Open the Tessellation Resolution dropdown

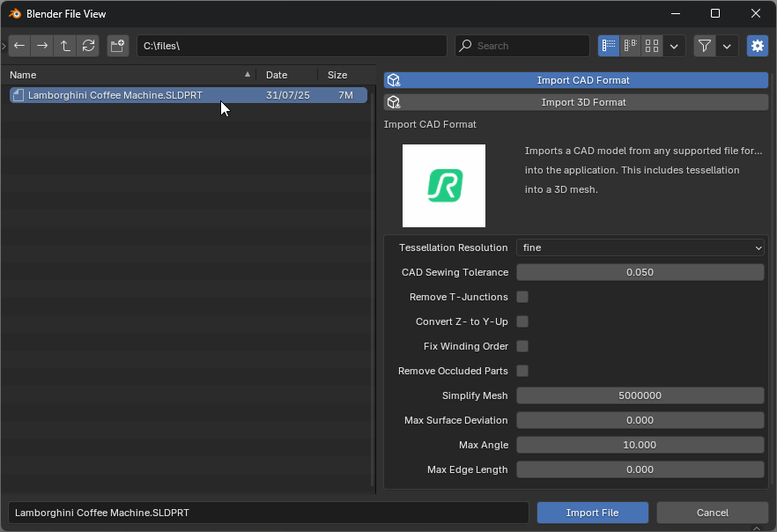pyautogui.click(x=640, y=248)
